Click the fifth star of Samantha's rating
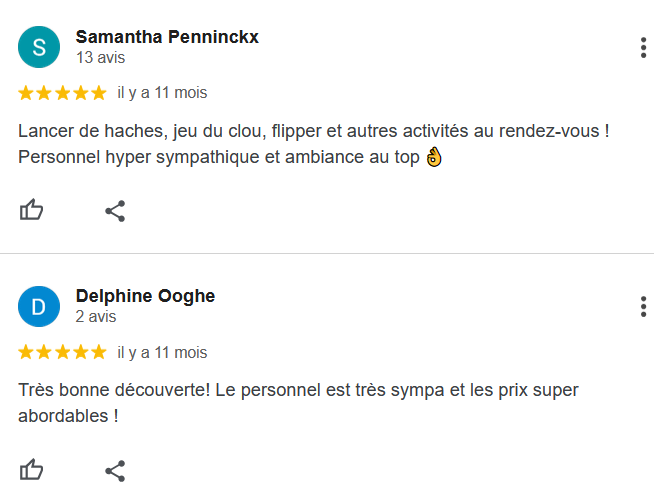Screen dimensions: 654x489 (98, 93)
